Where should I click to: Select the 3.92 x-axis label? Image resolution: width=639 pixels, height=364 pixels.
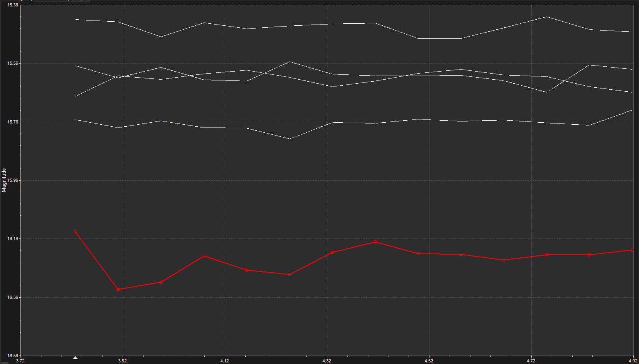(122, 361)
